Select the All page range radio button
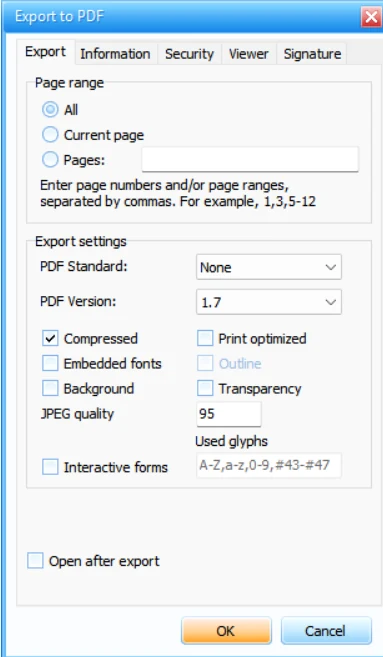Viewport: 383px width, 657px height. point(50,110)
